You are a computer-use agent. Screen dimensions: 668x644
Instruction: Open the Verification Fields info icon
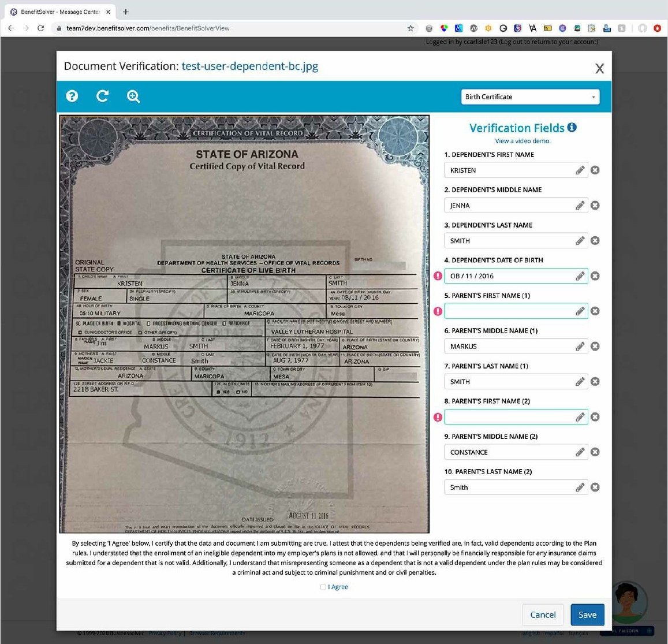[x=572, y=127]
